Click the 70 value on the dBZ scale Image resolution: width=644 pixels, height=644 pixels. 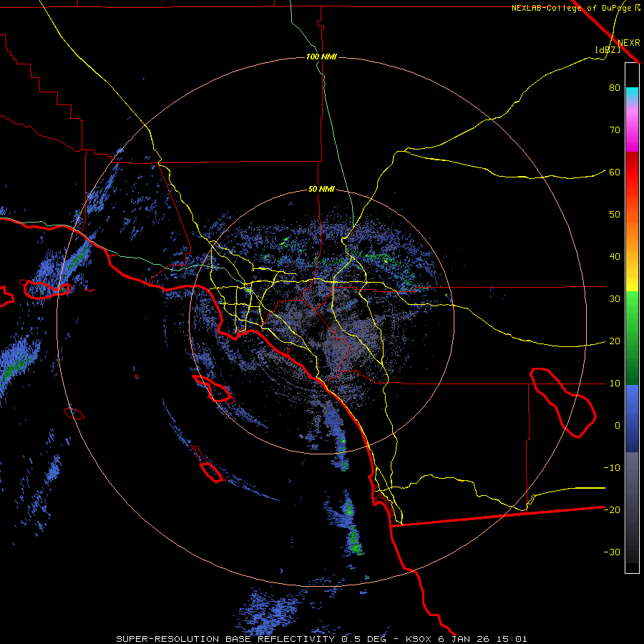pyautogui.click(x=615, y=130)
